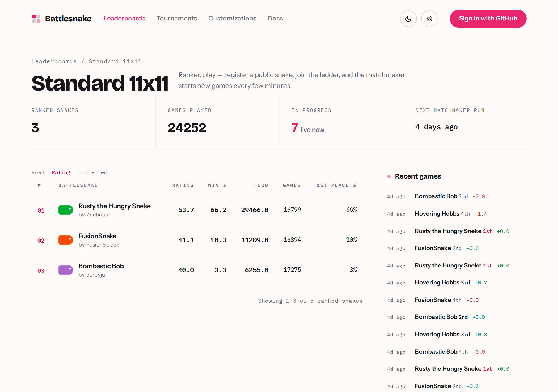Open Bombastic Bob in leaderboard table
558x392 pixels.
coord(101,266)
